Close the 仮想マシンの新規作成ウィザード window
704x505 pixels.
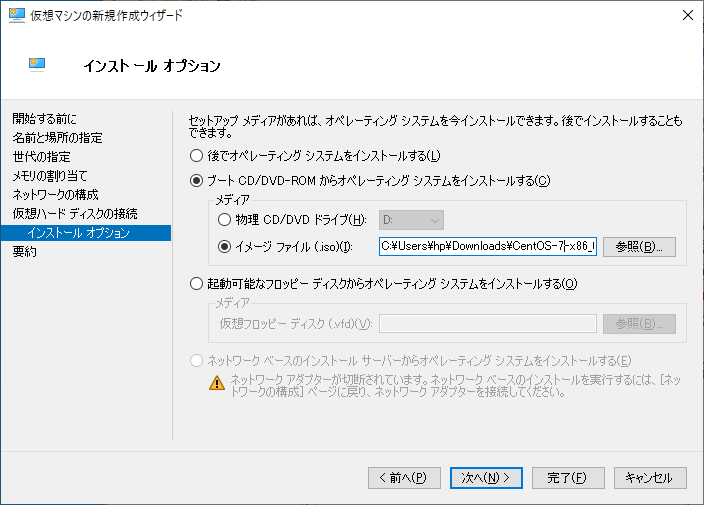pos(687,15)
